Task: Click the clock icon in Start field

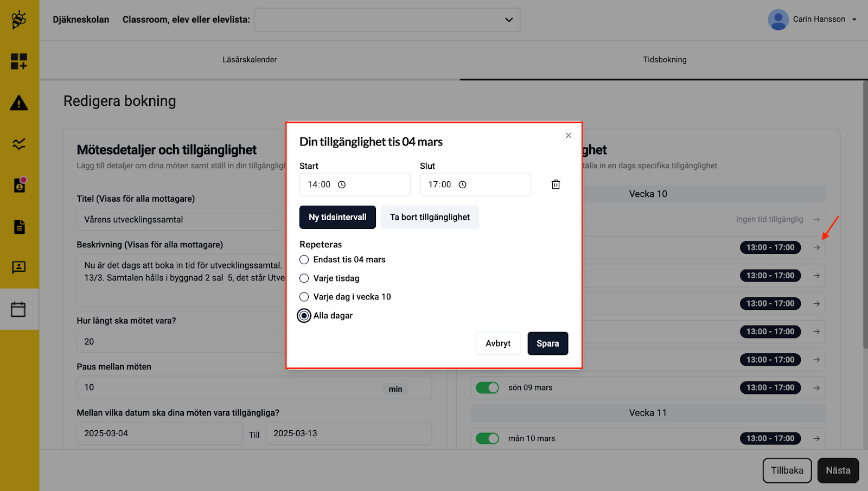Action: pyautogui.click(x=342, y=185)
